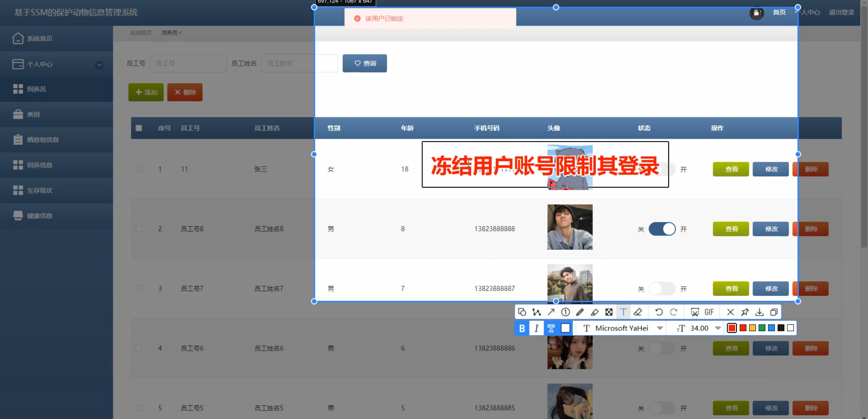
Task: Start GIF recording
Action: (709, 312)
